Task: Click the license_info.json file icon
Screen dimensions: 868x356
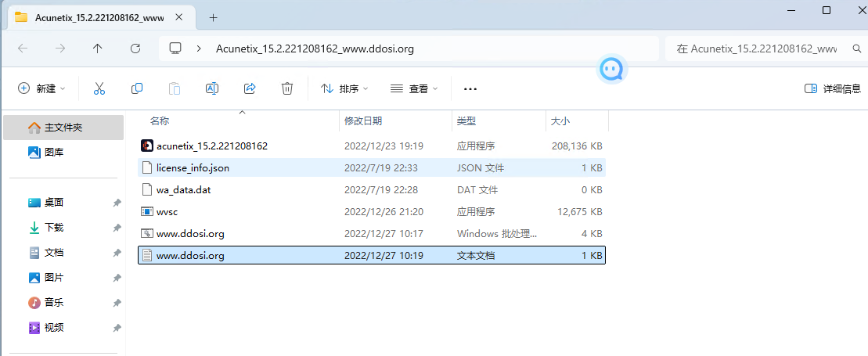Action: point(146,167)
